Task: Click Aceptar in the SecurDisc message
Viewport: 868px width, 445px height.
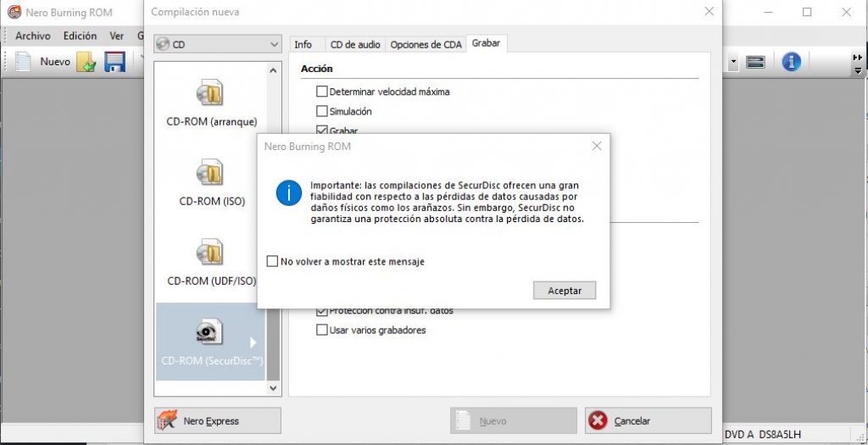Action: pyautogui.click(x=565, y=291)
